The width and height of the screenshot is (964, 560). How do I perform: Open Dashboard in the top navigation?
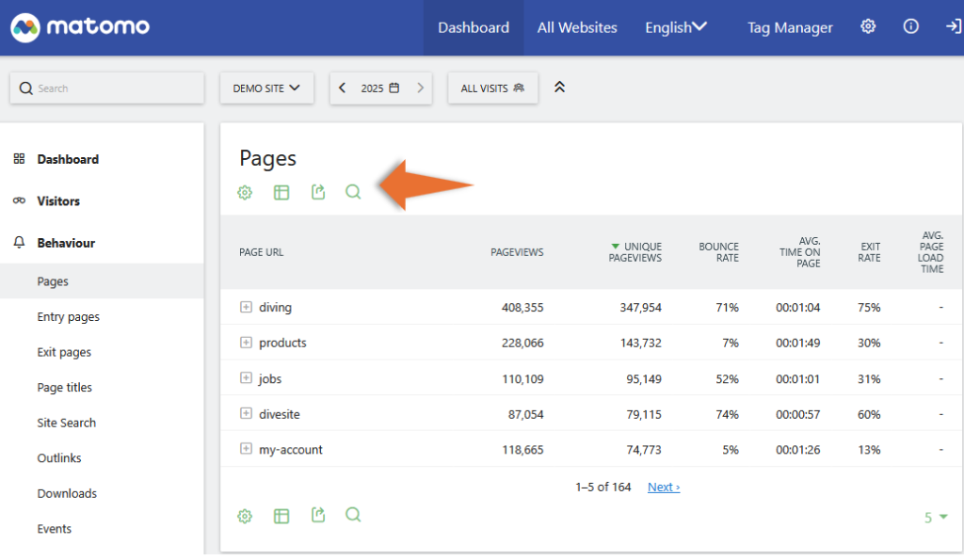[x=474, y=27]
